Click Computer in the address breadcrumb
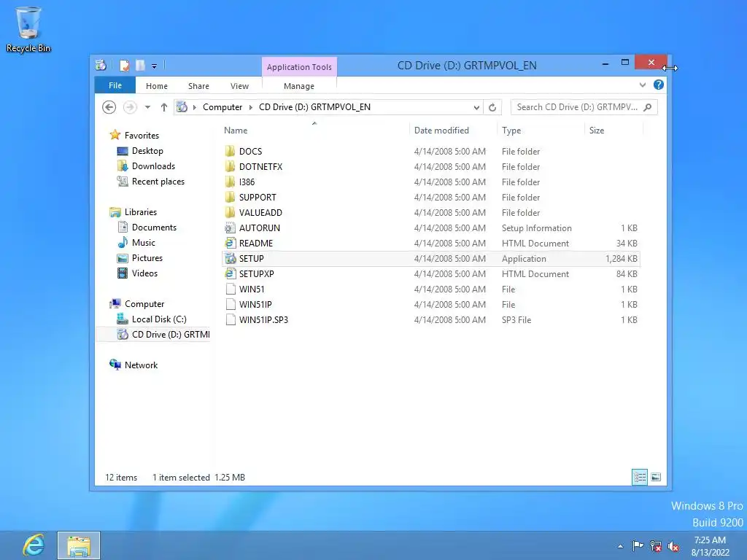Image resolution: width=747 pixels, height=560 pixels. click(x=222, y=107)
